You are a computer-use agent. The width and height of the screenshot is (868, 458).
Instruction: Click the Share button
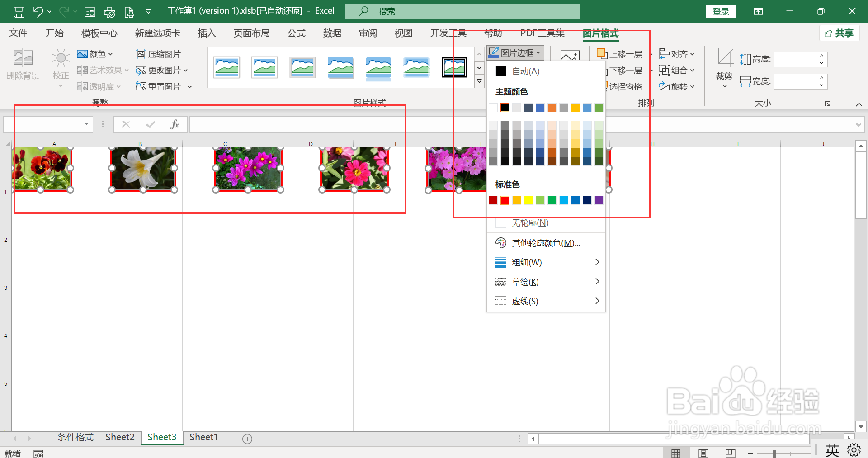click(839, 33)
